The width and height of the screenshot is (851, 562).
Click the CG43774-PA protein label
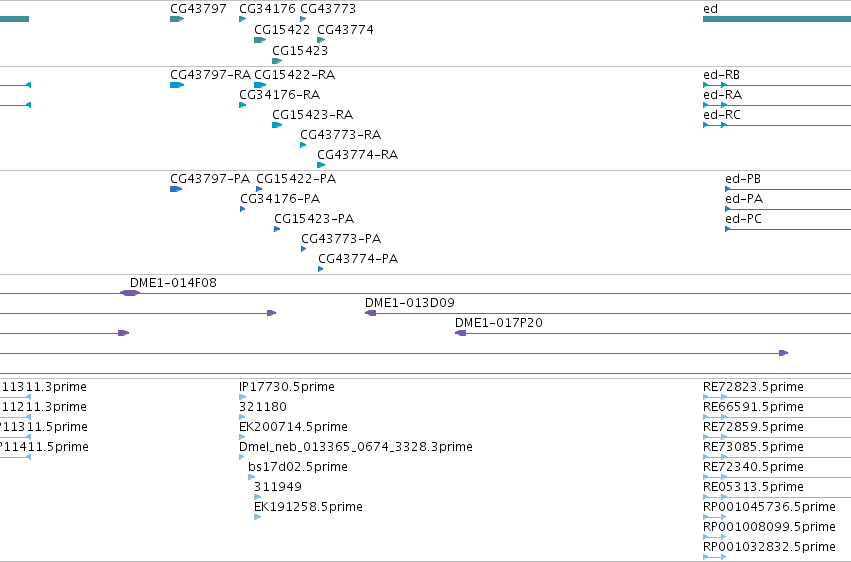[358, 258]
